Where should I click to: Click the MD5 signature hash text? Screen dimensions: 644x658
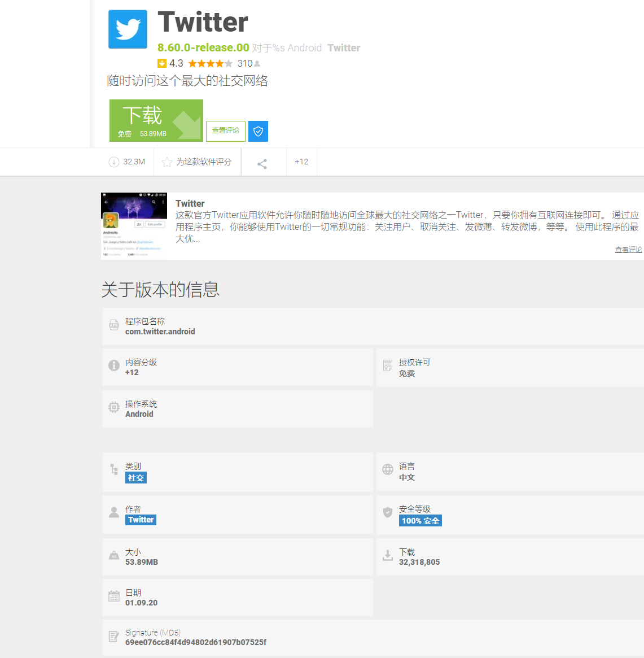pyautogui.click(x=196, y=642)
